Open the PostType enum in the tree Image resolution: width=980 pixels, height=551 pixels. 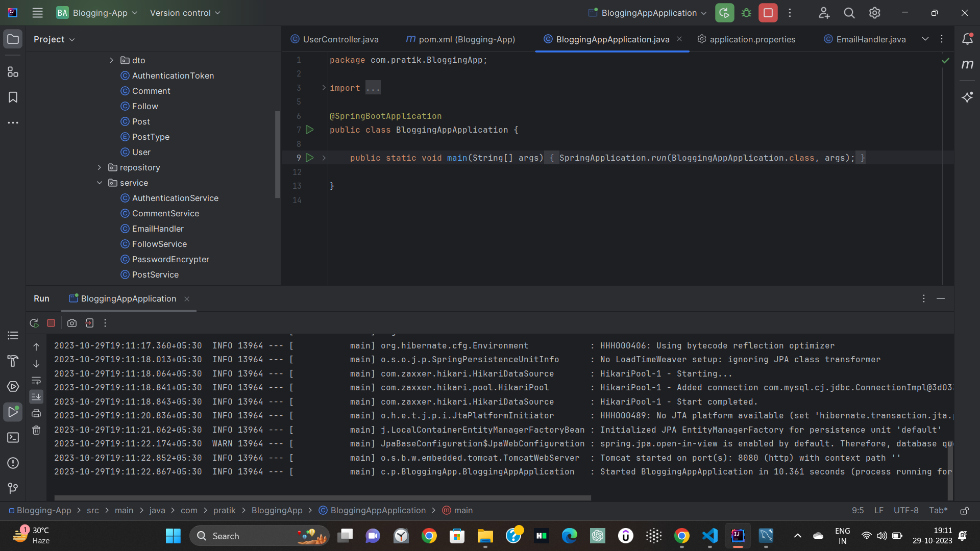(x=151, y=137)
